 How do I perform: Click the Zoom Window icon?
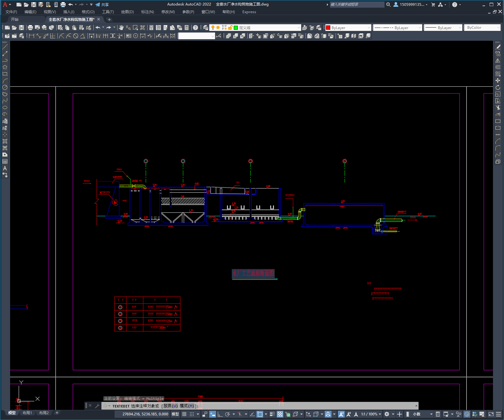[x=135, y=28]
